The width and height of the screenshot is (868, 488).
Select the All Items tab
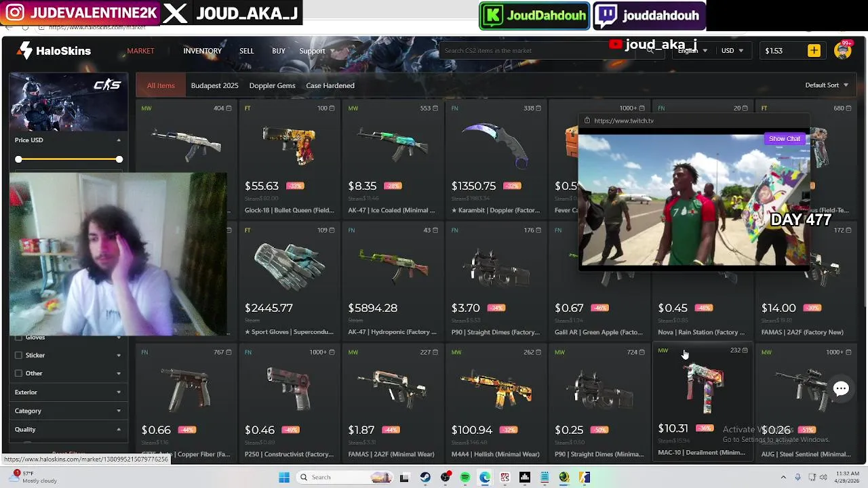click(x=161, y=85)
